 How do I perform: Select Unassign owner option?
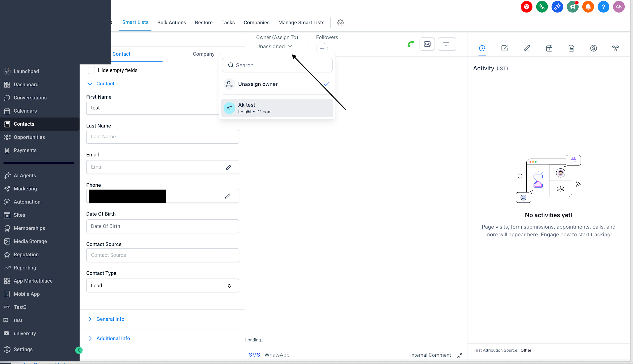point(277,84)
